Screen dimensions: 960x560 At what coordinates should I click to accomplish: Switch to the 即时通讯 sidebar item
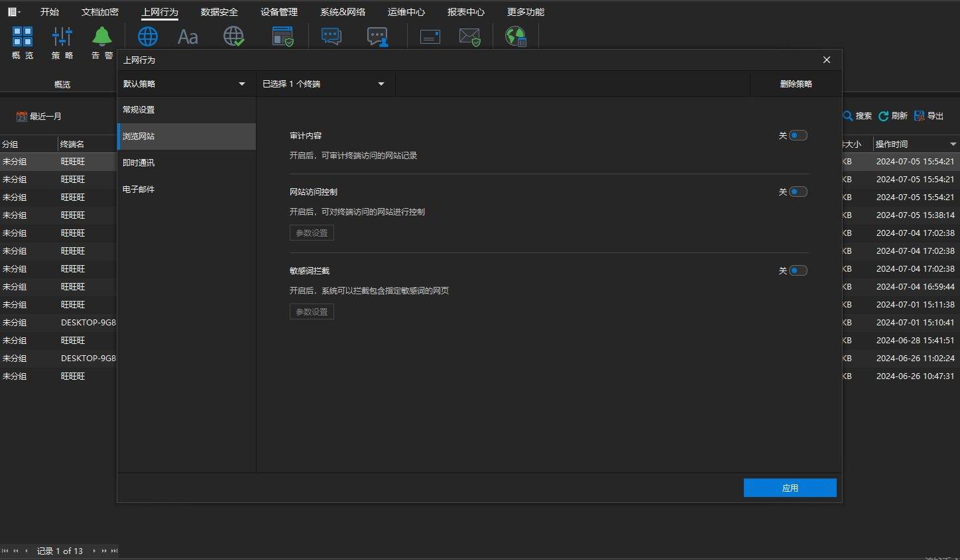(x=139, y=163)
